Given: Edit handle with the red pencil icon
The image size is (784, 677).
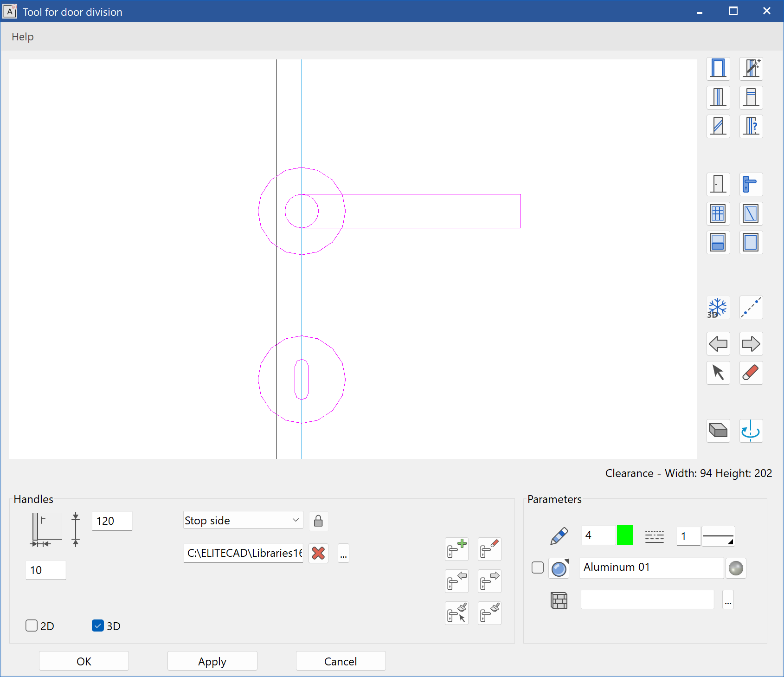Looking at the screenshot, I should pyautogui.click(x=489, y=549).
